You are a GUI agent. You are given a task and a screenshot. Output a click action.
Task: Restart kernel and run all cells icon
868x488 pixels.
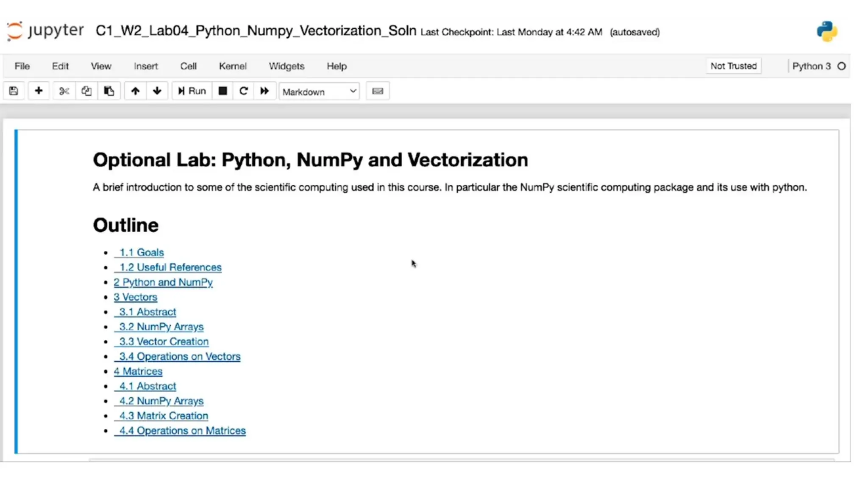[x=264, y=91]
